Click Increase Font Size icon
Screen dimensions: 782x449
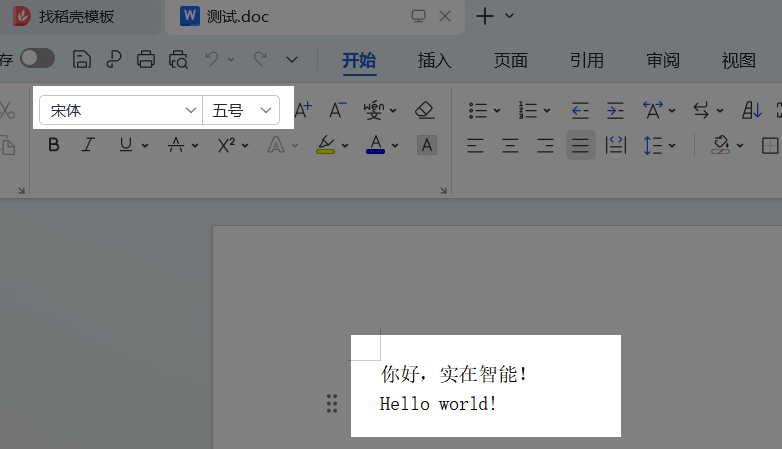click(x=303, y=109)
